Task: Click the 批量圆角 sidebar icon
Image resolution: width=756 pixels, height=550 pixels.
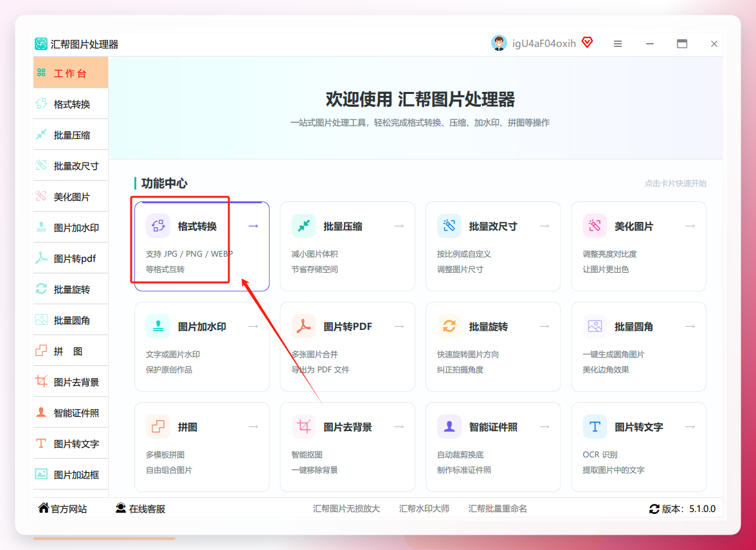Action: point(41,320)
